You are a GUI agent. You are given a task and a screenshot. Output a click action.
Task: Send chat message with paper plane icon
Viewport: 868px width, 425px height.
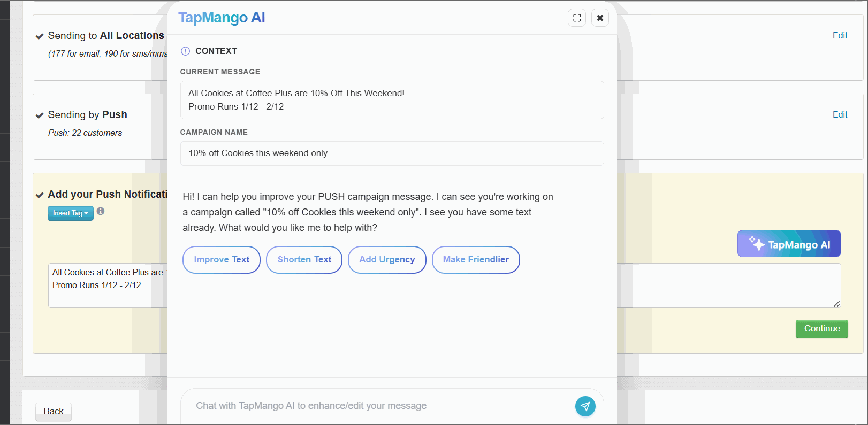(585, 406)
